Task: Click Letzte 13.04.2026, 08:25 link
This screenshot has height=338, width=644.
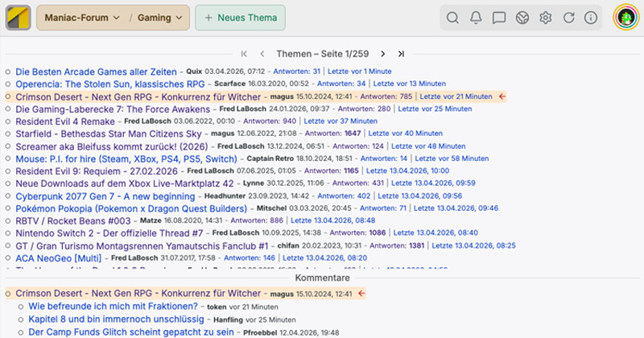Action: [473, 245]
